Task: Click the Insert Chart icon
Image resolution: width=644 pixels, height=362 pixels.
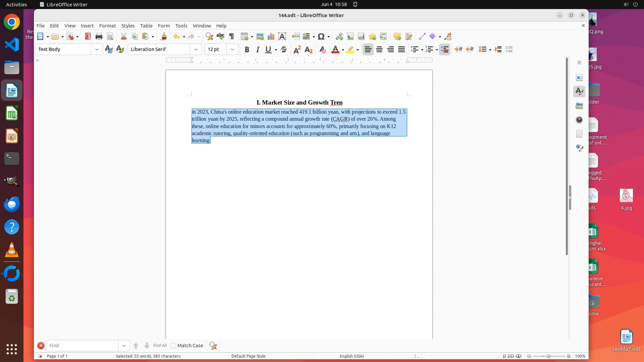Action: (271, 37)
